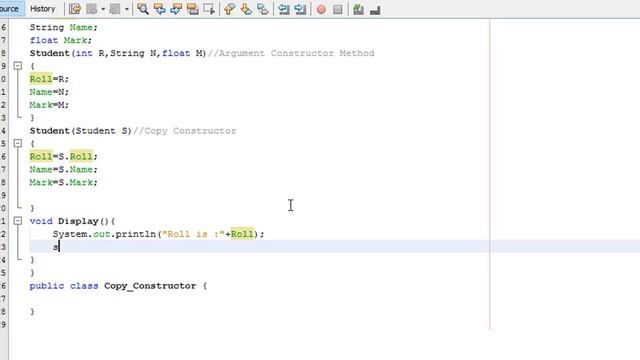Click the 'Argument Constructor Method' comment
This screenshot has height=360, width=640.
tap(291, 53)
